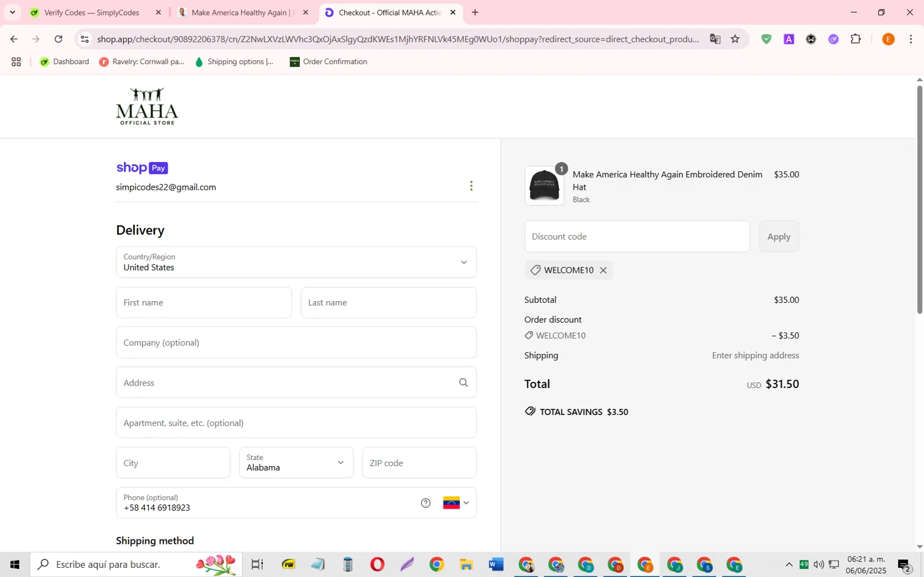Focus the First name field

click(x=204, y=302)
